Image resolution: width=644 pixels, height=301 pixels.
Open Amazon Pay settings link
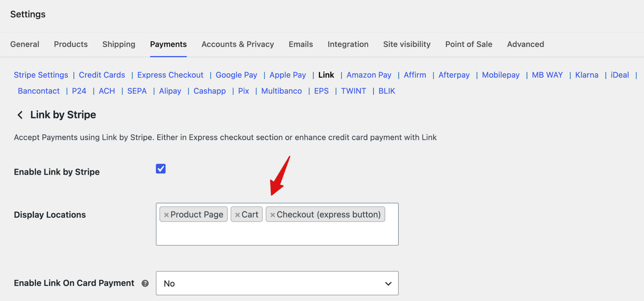[369, 75]
